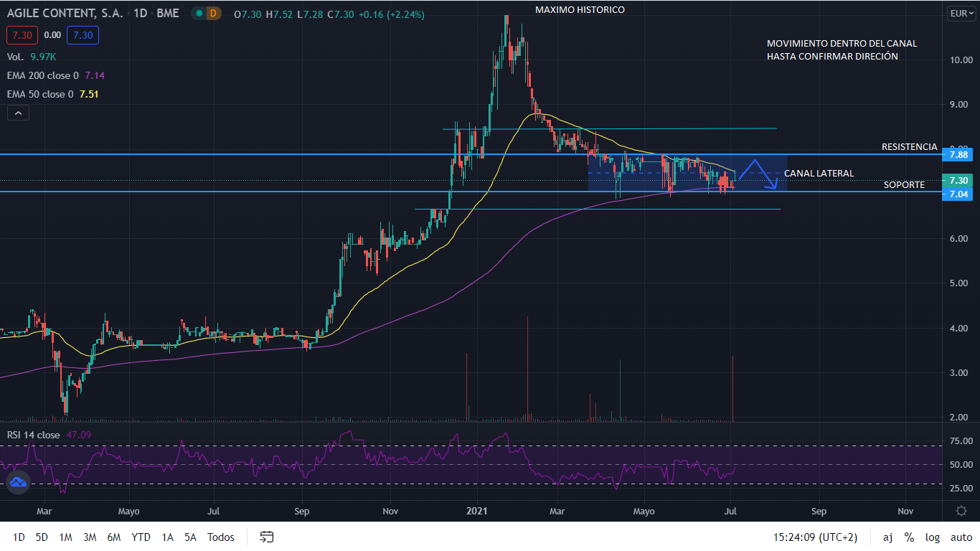Screen dimensions: 980x551
Task: Click the Todos range button
Action: (221, 537)
